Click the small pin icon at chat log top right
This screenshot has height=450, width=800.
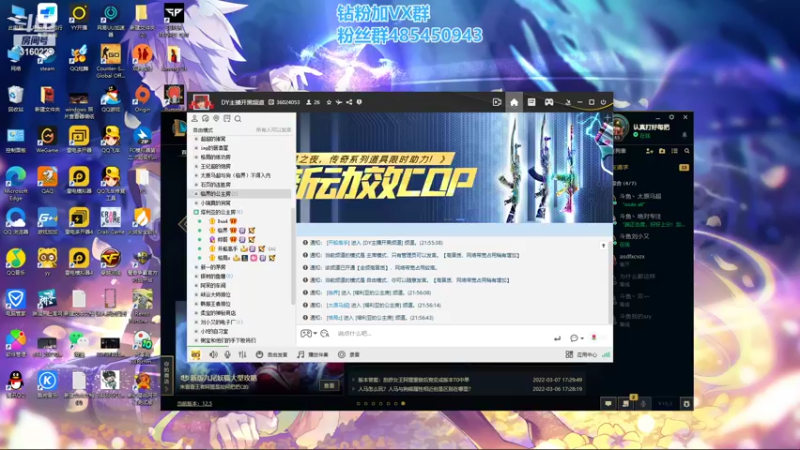(604, 245)
